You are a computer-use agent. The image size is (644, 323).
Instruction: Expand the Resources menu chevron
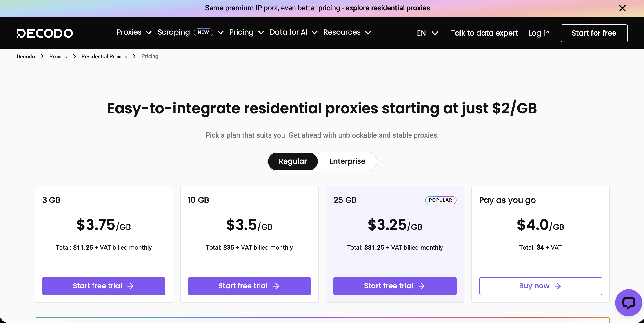(x=368, y=32)
